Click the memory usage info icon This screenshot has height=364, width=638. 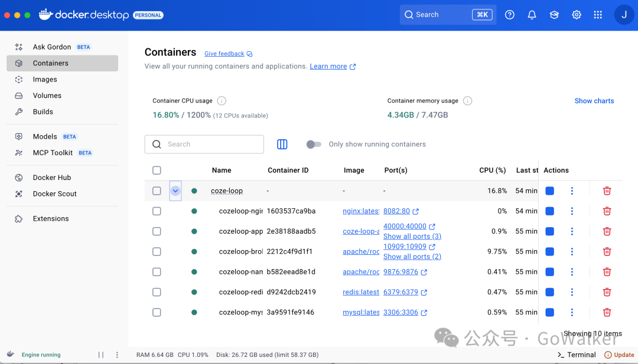(467, 101)
